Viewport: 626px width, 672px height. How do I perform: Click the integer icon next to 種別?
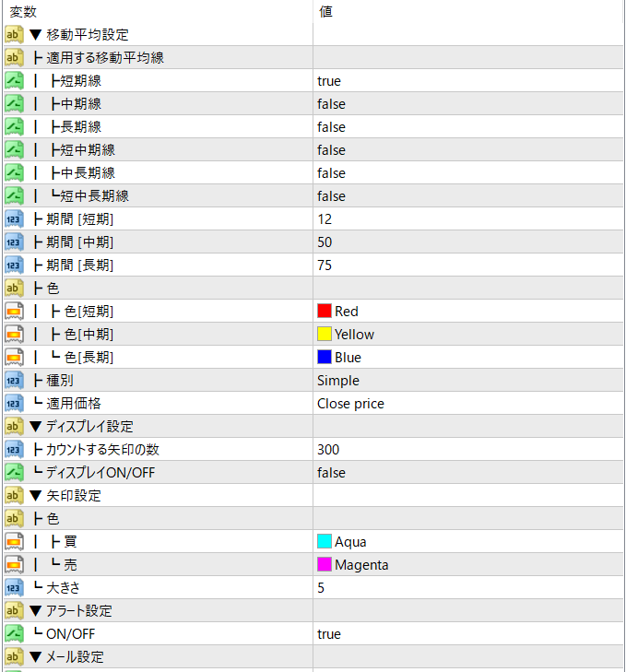(x=14, y=381)
